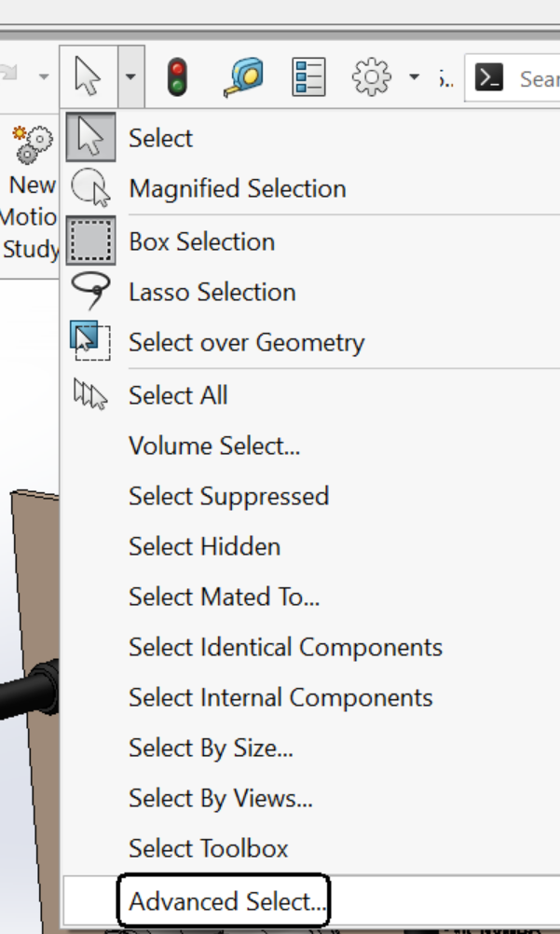
Task: Choose the Magnified Selection icon
Action: [90, 188]
